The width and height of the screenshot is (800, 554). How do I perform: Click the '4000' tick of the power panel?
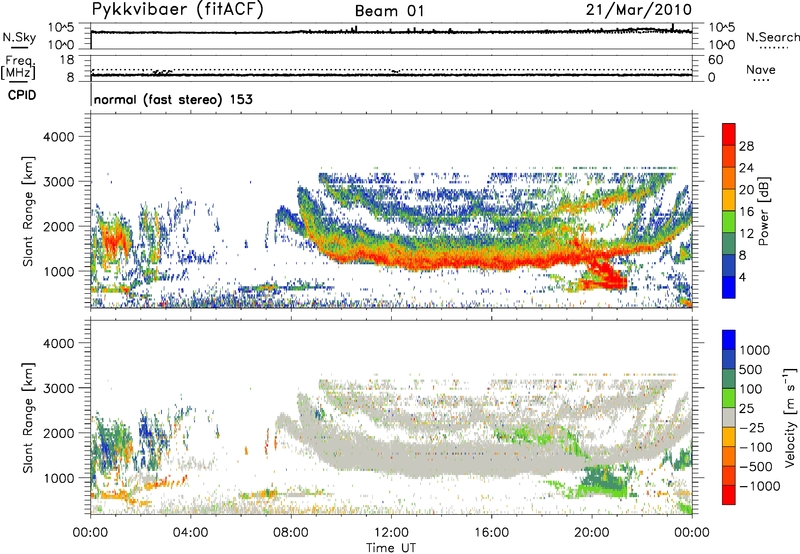(x=59, y=137)
